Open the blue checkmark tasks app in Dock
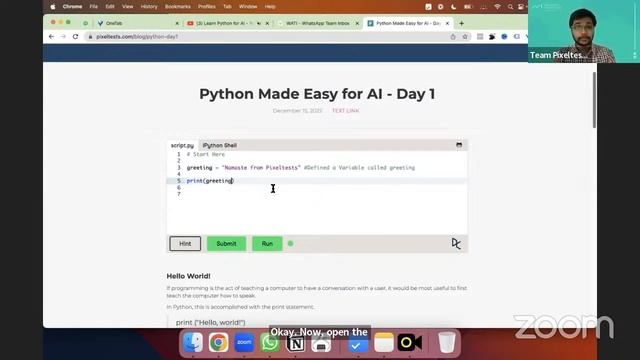The height and width of the screenshot is (360, 640). 358,343
